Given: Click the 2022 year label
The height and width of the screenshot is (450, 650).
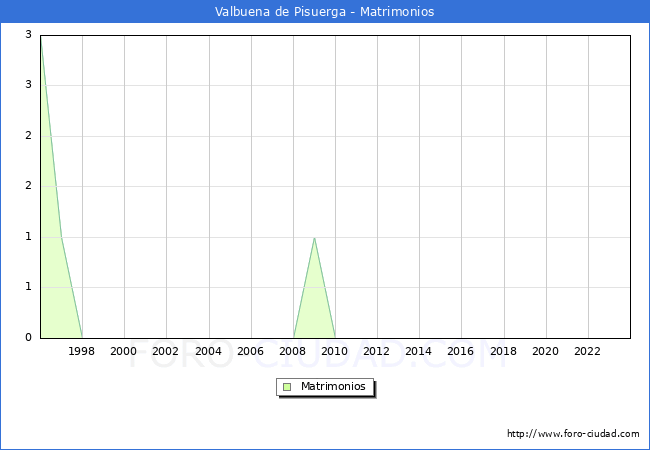Looking at the screenshot, I should coord(588,351).
